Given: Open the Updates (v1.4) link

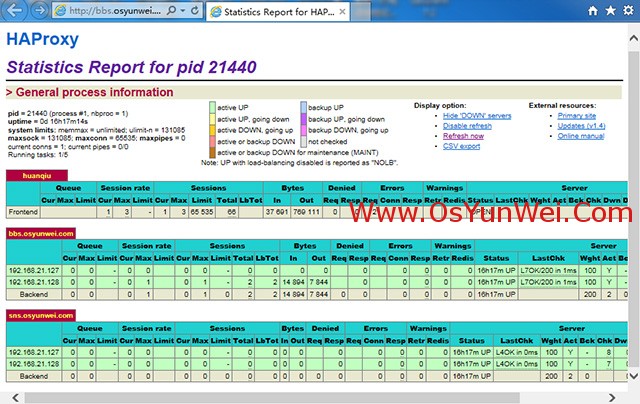Looking at the screenshot, I should coord(581,126).
